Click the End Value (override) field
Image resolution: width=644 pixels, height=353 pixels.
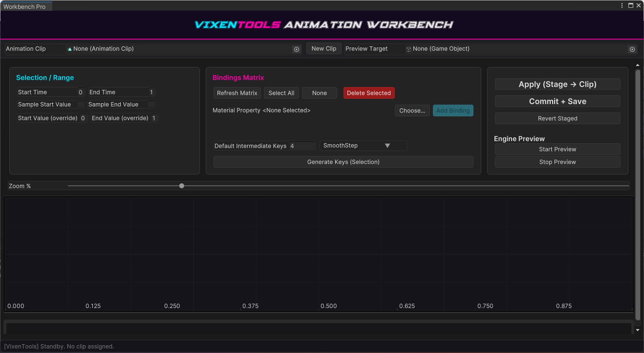(x=154, y=118)
